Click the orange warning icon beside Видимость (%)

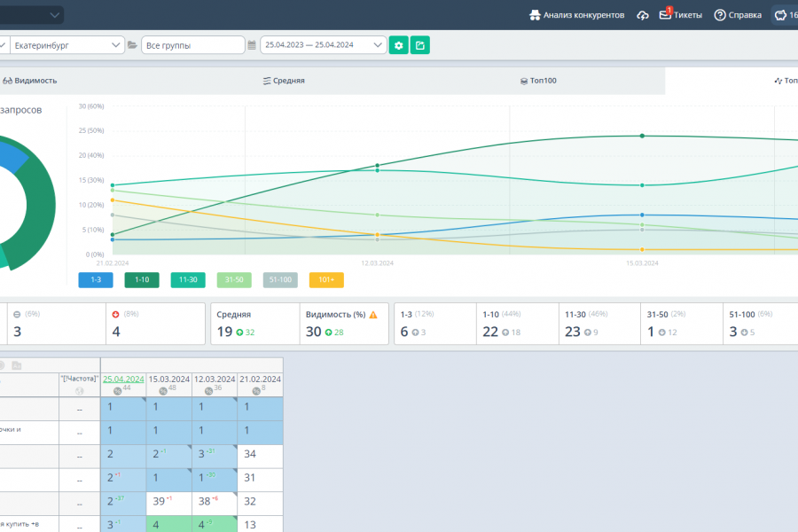373,315
